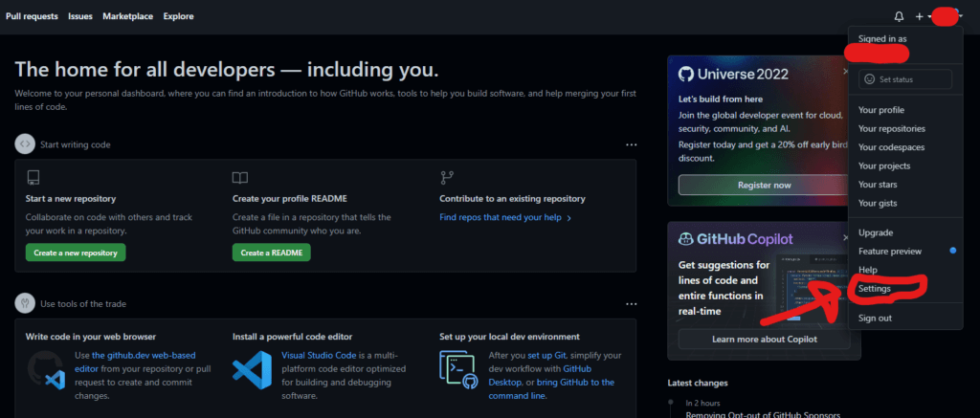Click the Set status button
The width and height of the screenshot is (980, 418).
tap(905, 79)
